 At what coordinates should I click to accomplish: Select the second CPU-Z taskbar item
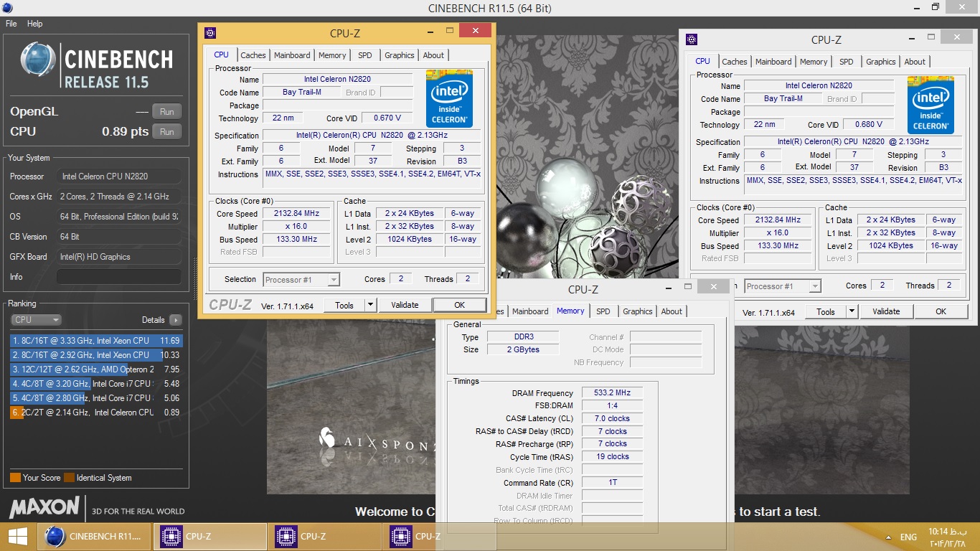point(325,536)
